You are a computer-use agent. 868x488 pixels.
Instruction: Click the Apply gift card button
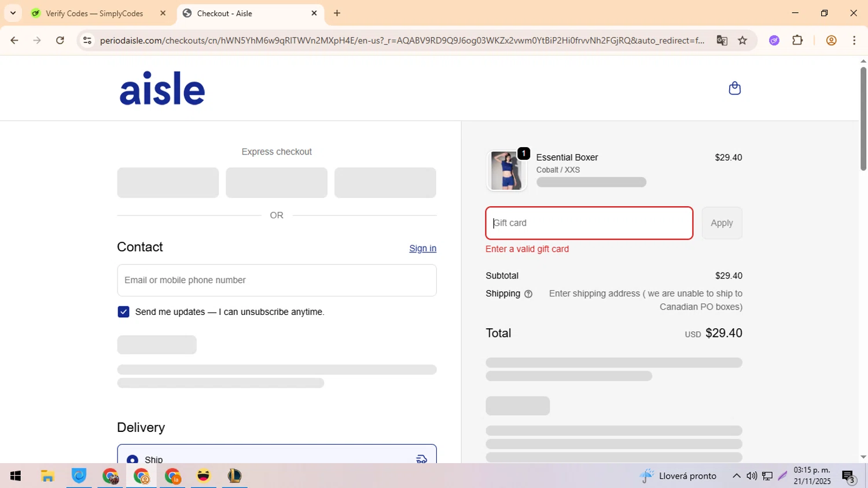coord(722,223)
